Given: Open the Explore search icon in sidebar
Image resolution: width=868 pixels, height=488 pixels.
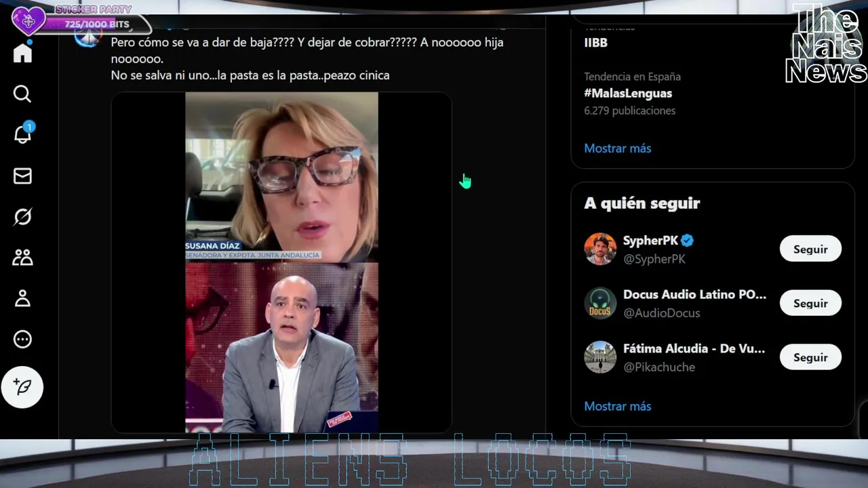Looking at the screenshot, I should point(22,94).
